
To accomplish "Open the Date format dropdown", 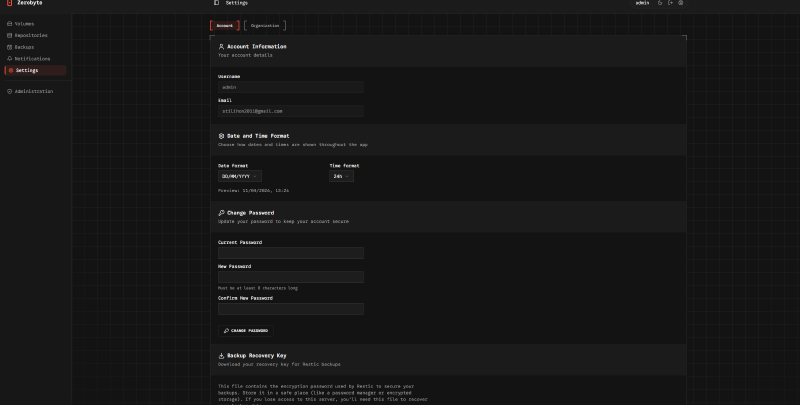I will tap(240, 176).
